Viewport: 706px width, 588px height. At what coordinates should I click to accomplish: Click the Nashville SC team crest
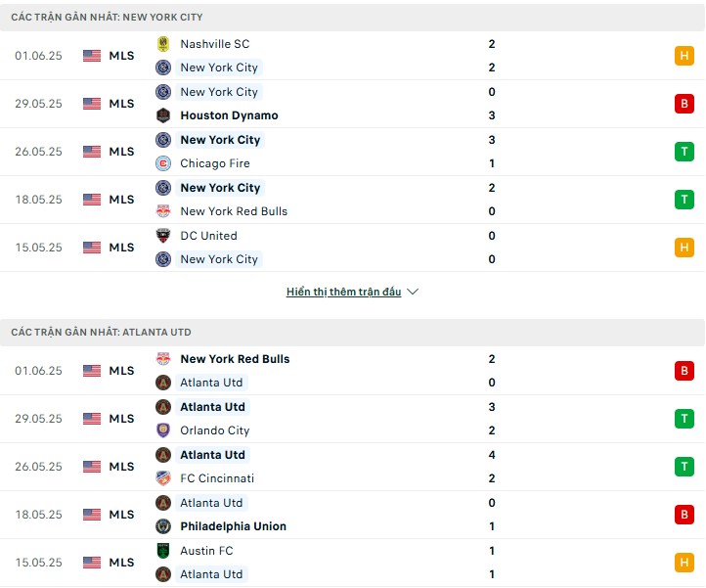coord(163,44)
